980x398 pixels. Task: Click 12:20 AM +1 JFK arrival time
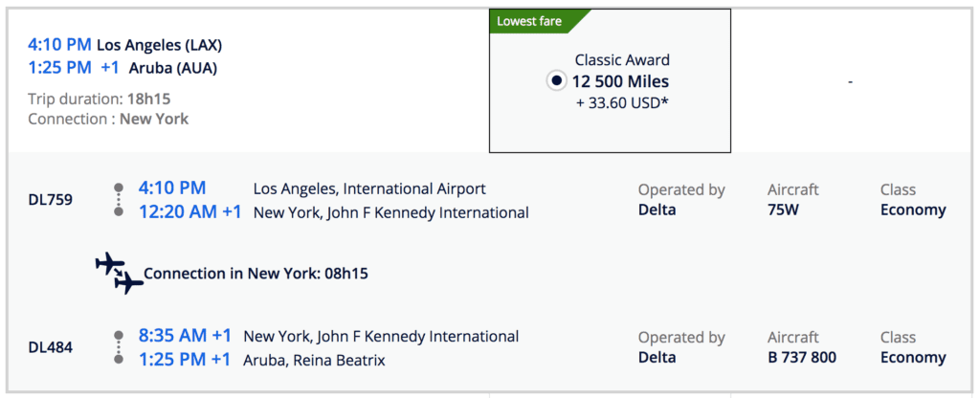pyautogui.click(x=189, y=211)
